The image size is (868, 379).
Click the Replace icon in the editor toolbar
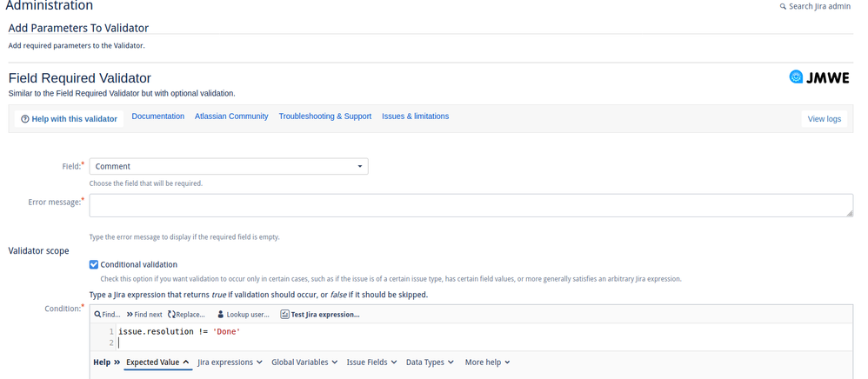(171, 315)
